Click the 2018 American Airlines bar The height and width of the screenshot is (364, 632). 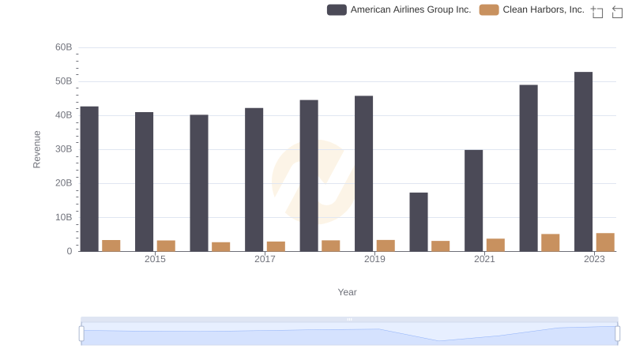(309, 175)
